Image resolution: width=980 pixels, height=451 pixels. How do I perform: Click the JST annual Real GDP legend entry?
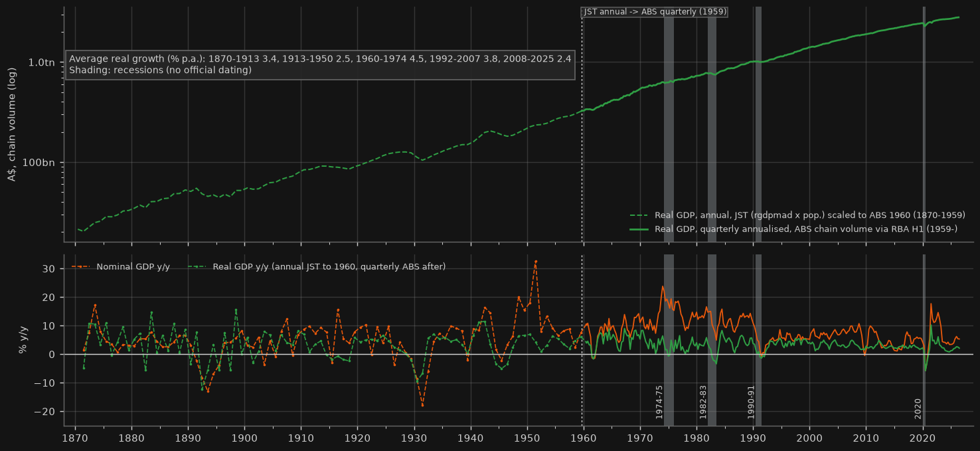pos(797,215)
